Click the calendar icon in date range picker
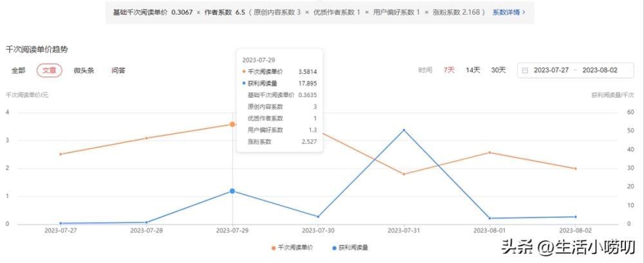This screenshot has width=644, height=263. 525,71
